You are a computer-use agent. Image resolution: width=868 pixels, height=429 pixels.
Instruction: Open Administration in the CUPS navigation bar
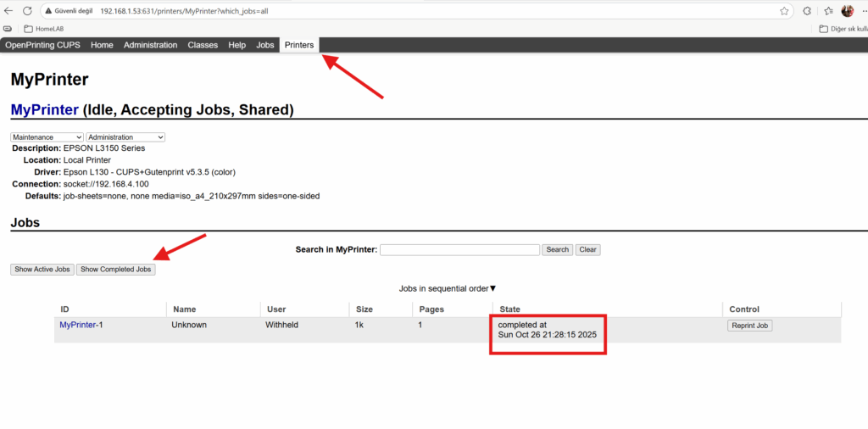(150, 45)
